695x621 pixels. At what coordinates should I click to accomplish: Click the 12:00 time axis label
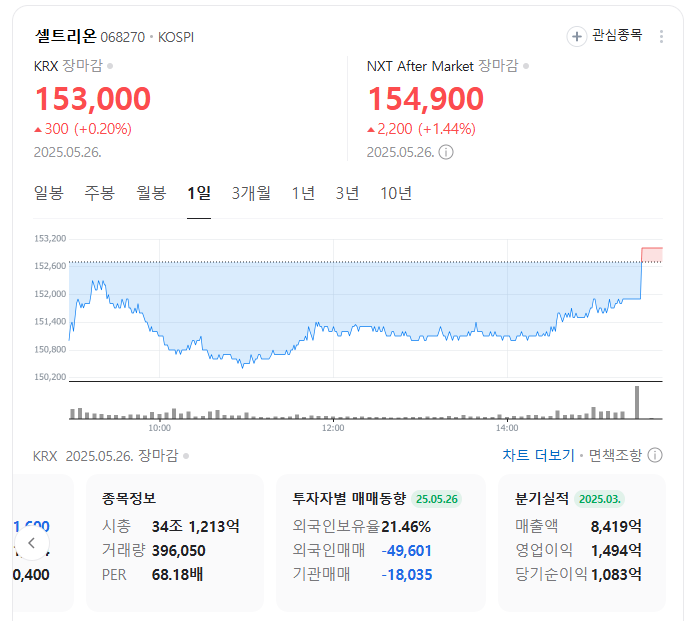333,428
